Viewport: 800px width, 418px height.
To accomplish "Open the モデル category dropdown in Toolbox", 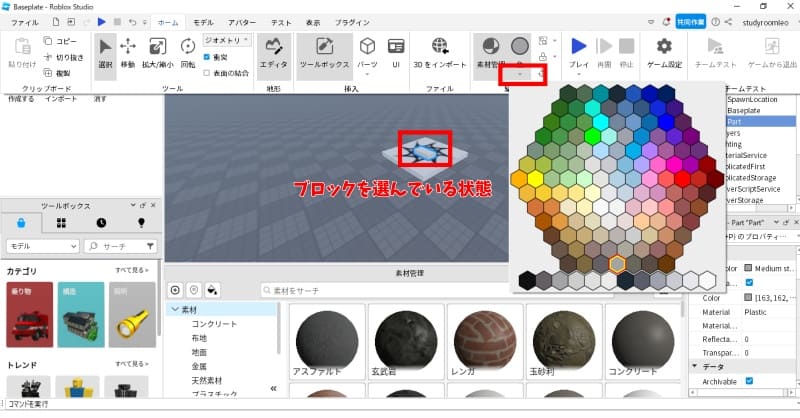I will (x=42, y=246).
